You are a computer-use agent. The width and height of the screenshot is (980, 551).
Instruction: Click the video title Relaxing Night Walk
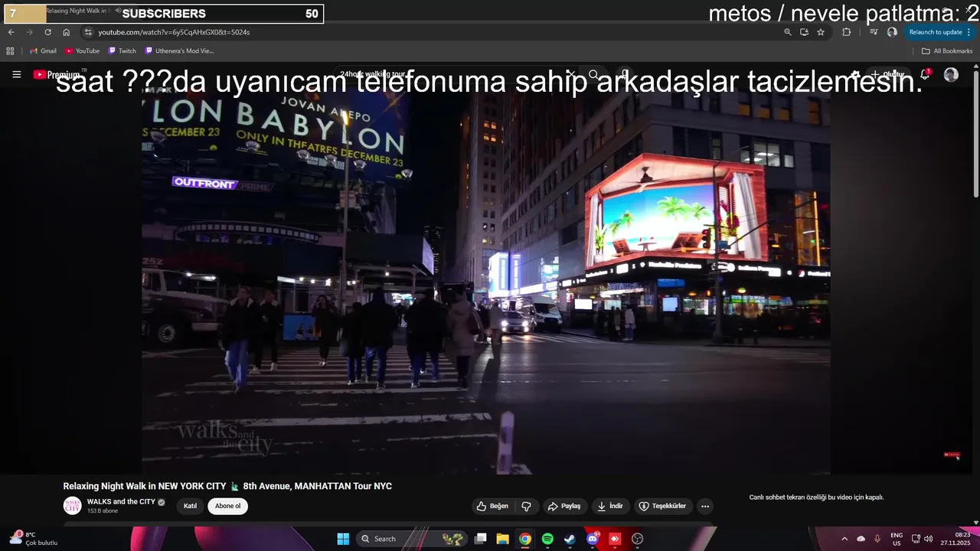tap(227, 486)
